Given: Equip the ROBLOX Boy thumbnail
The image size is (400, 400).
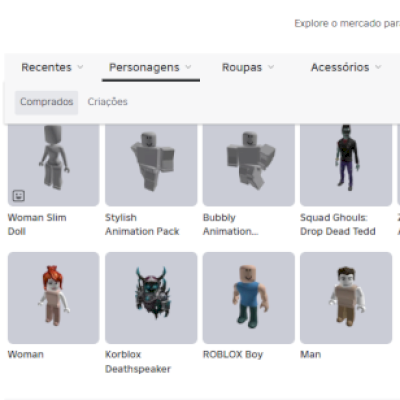Looking at the screenshot, I should click(249, 298).
